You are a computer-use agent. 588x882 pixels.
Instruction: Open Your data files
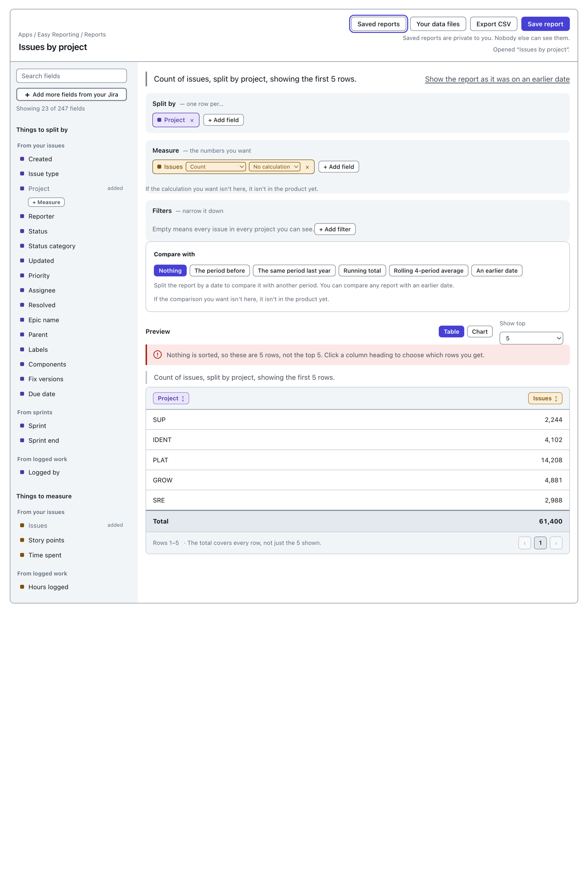click(438, 24)
